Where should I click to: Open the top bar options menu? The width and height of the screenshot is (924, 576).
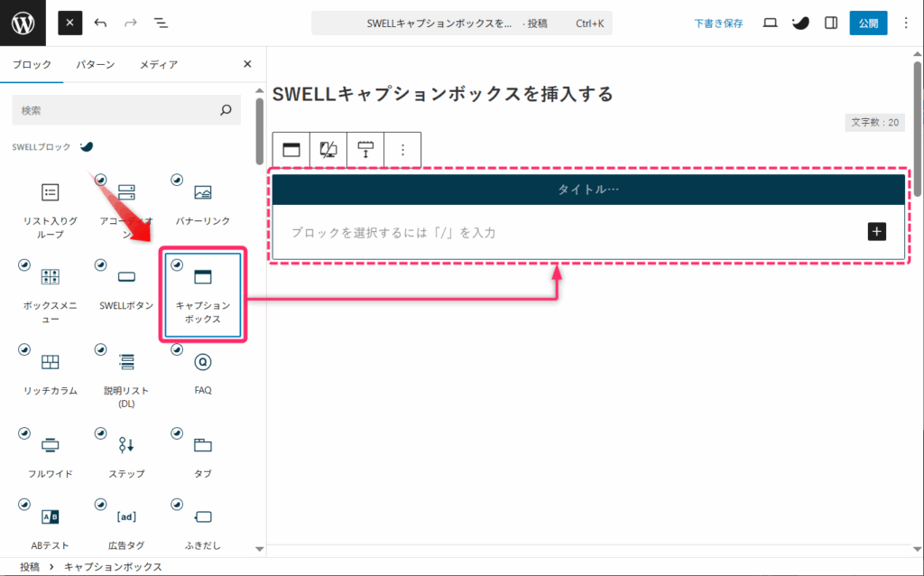(906, 23)
